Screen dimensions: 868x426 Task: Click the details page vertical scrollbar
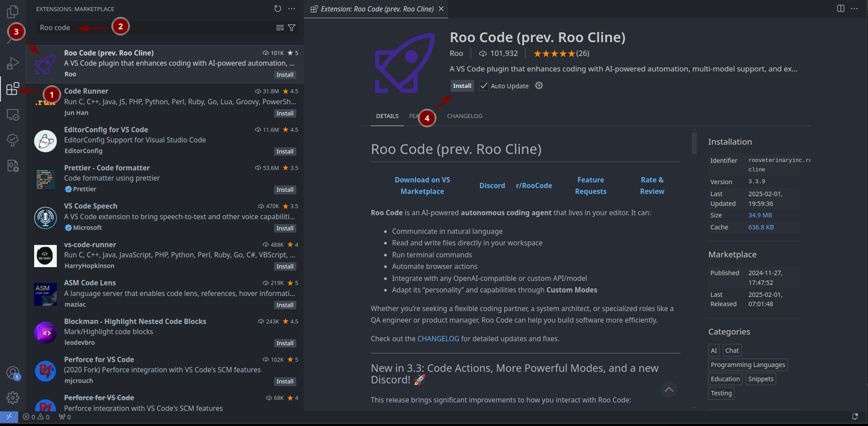pyautogui.click(x=694, y=143)
